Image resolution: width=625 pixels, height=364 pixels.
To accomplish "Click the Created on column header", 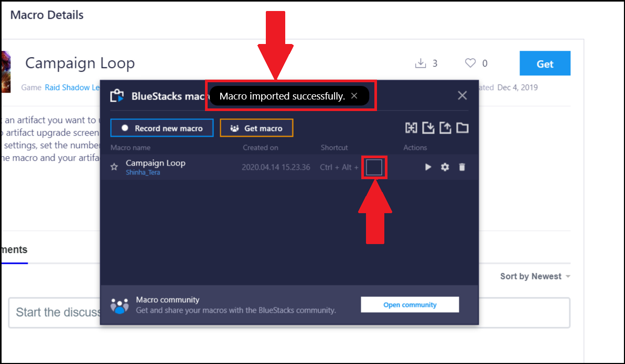I will 261,148.
